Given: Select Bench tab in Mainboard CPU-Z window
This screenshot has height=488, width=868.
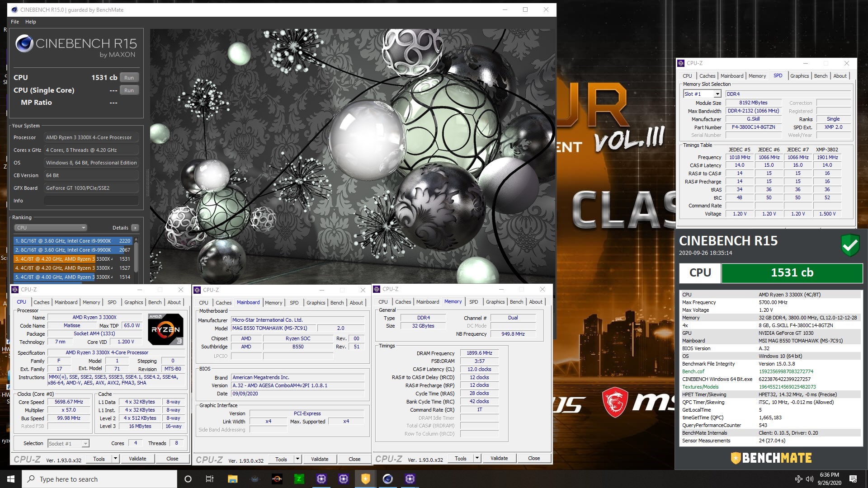Looking at the screenshot, I should pos(337,303).
